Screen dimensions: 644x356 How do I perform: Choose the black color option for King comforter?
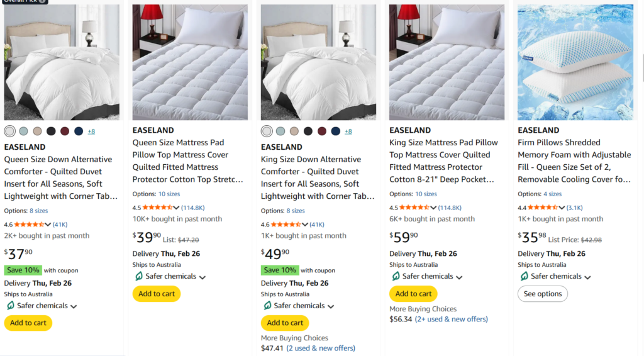[308, 131]
